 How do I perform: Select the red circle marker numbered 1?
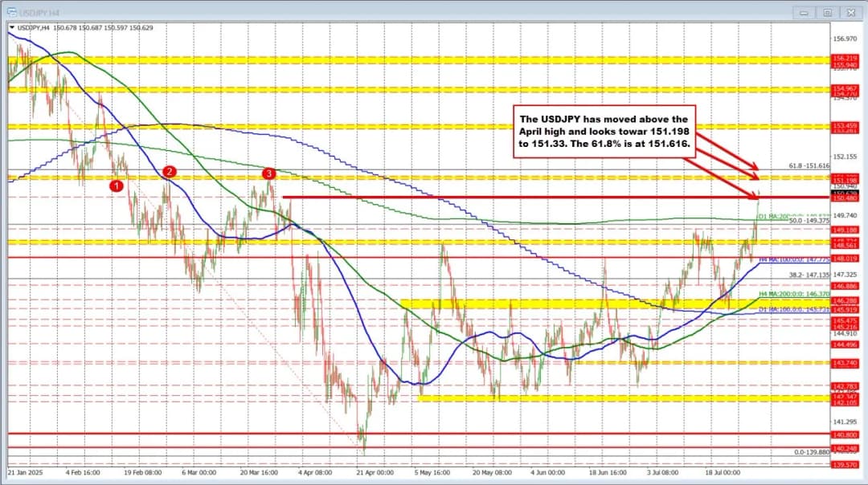117,185
